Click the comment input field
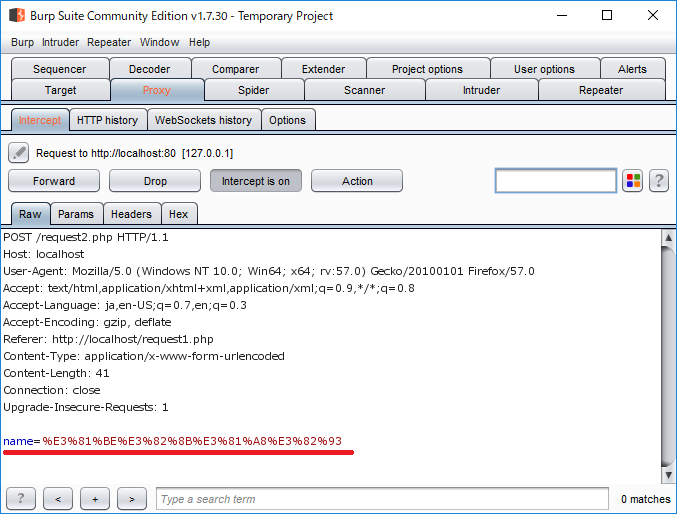 [556, 181]
